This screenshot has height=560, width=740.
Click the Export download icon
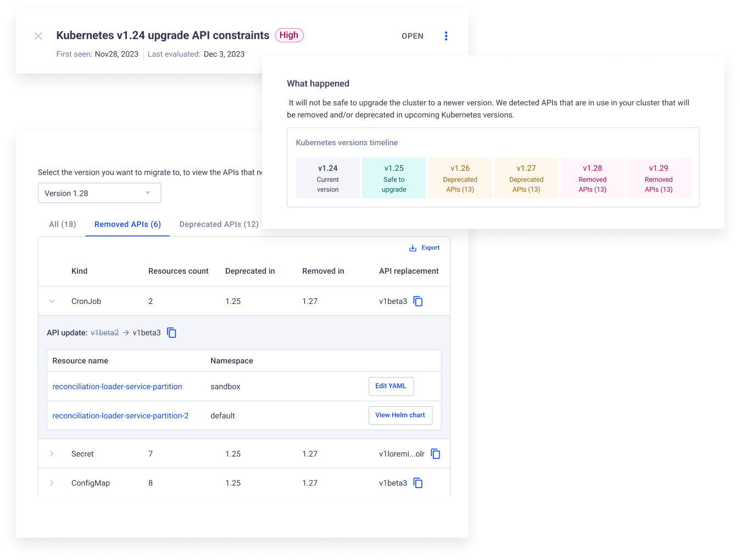point(413,248)
